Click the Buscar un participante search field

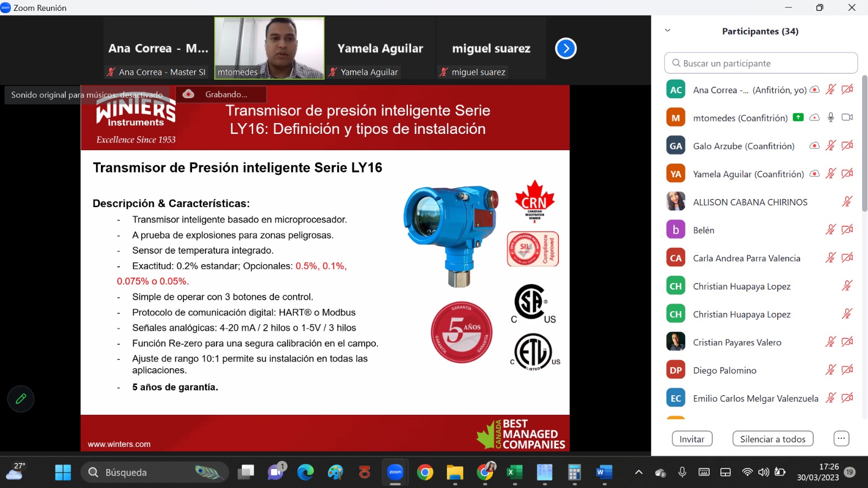pos(761,63)
